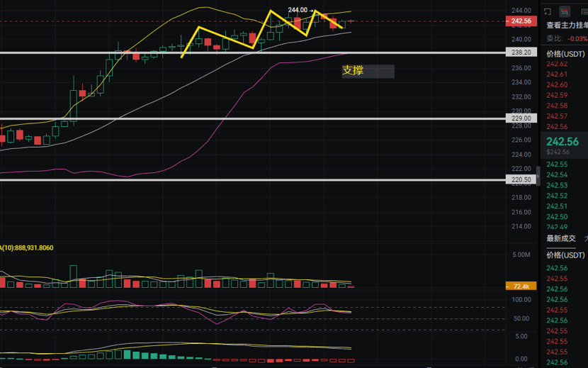Screen dimensions: 588x368
Task: Select the 229.00 horizontal line price label
Action: [x=521, y=118]
